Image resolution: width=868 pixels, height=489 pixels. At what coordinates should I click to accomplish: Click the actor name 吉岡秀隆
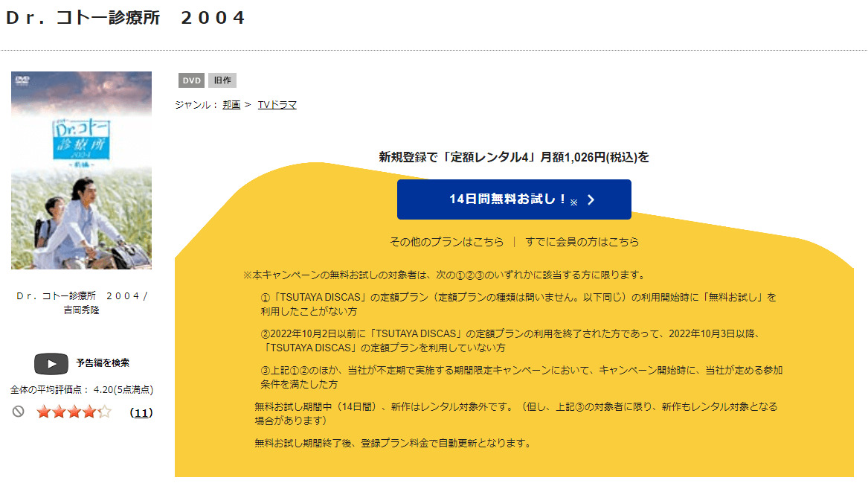(x=82, y=309)
